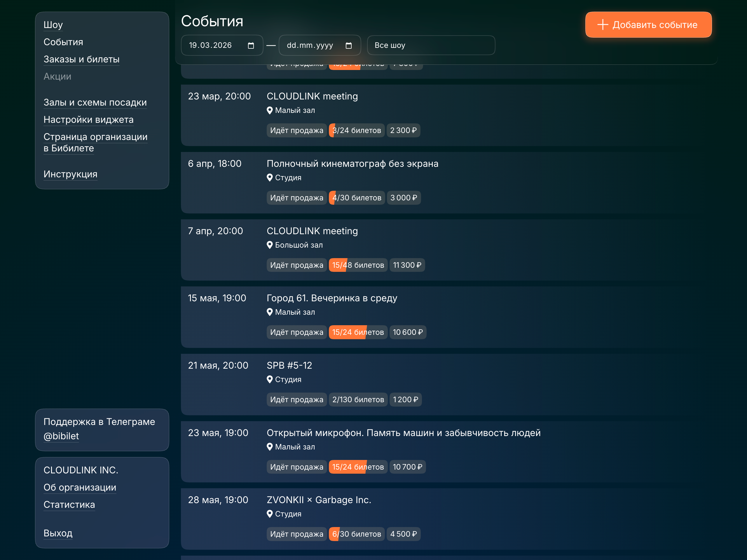
Task: Focus the end date dd.mm.yyyy field
Action: tap(310, 45)
